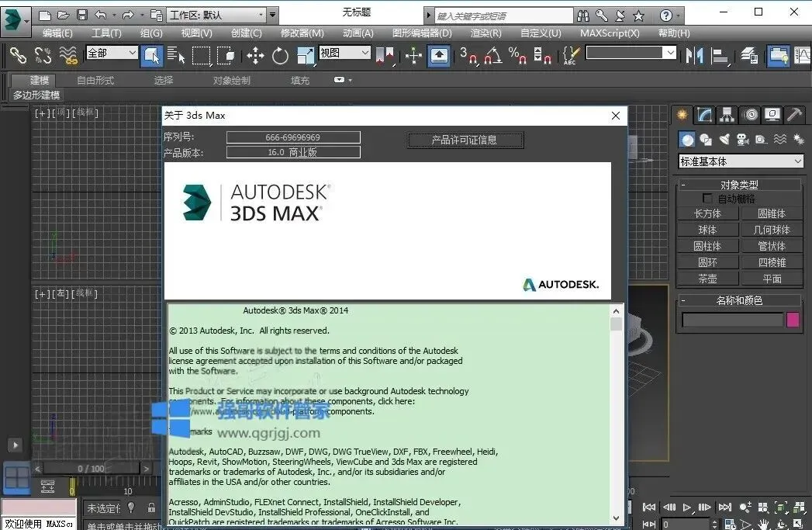
Task: Choose the Cameras category icon
Action: [x=743, y=139]
